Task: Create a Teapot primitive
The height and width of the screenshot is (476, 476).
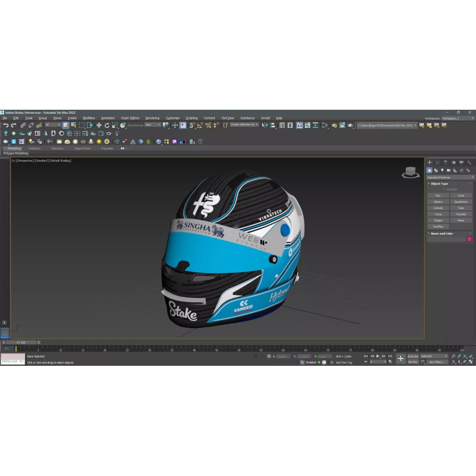Action: point(438,220)
